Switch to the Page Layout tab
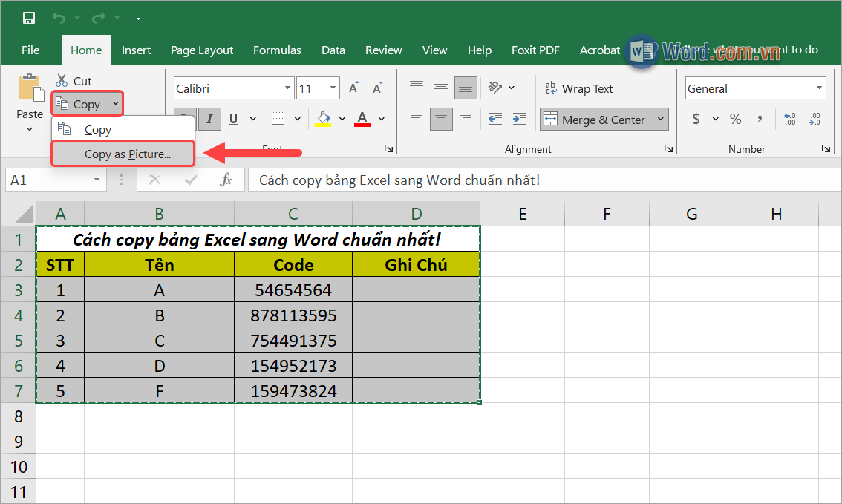The image size is (842, 504). click(202, 50)
